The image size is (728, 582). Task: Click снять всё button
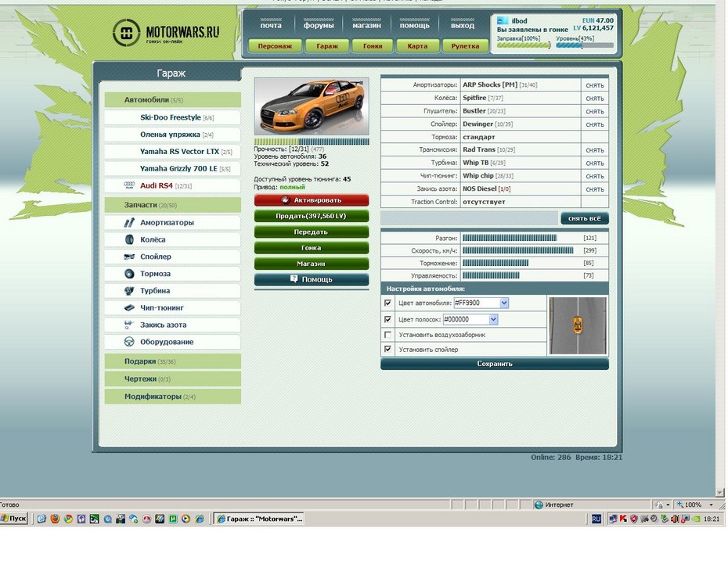(585, 218)
